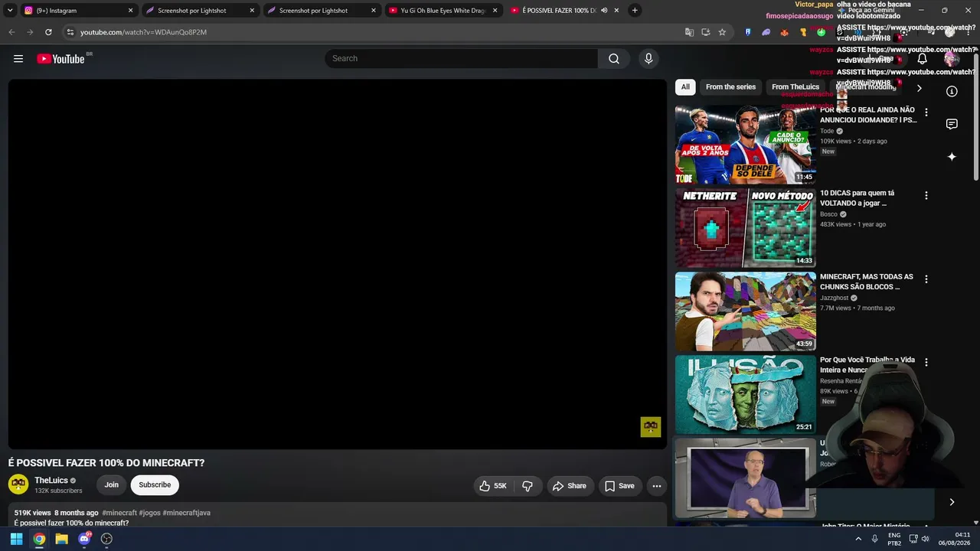980x551 pixels.
Task: Open menu for the Jazzghost video
Action: tap(926, 279)
